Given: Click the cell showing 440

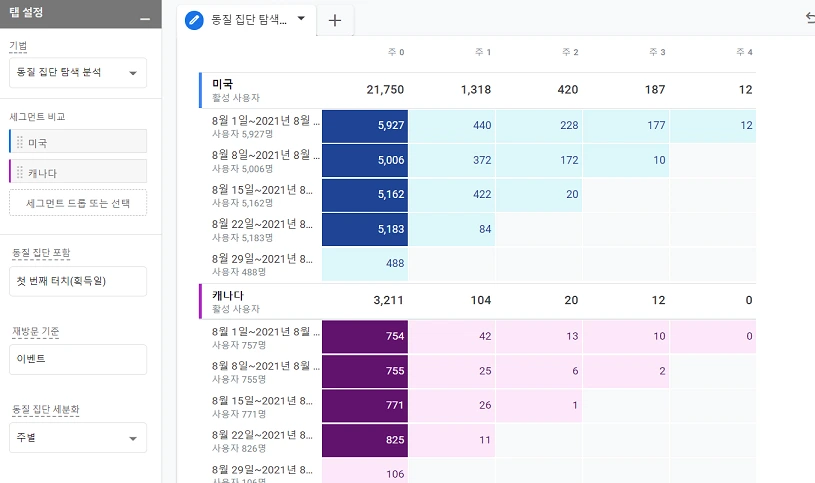Looking at the screenshot, I should pyautogui.click(x=452, y=125).
